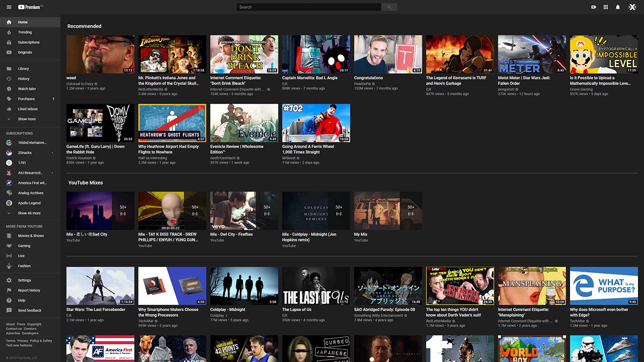Open PewDiePie Congratulations thumbnail
Viewport: 644px width, 362px height.
coord(388,54)
